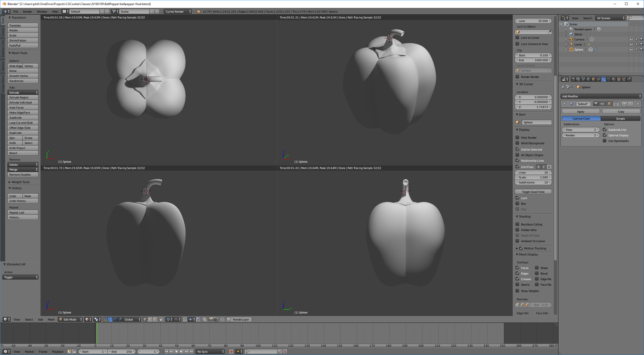This screenshot has height=355, width=644.
Task: Click the Lens value slider field
Action: coord(533,21)
